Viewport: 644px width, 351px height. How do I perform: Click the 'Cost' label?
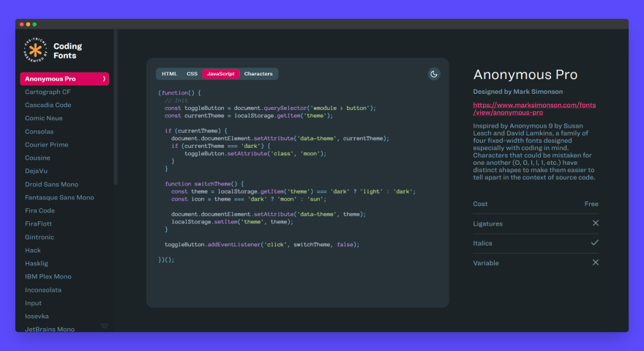click(x=480, y=204)
